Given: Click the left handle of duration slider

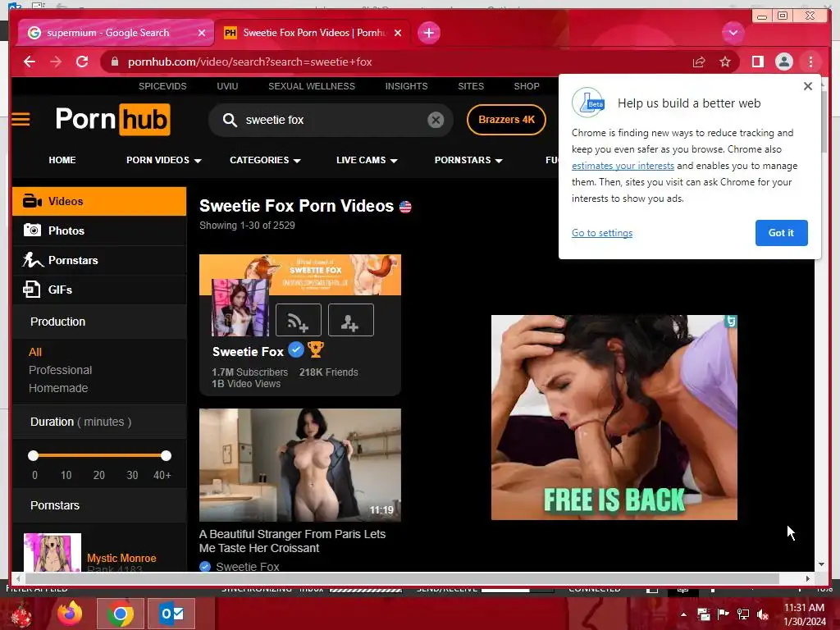Looking at the screenshot, I should [x=33, y=456].
